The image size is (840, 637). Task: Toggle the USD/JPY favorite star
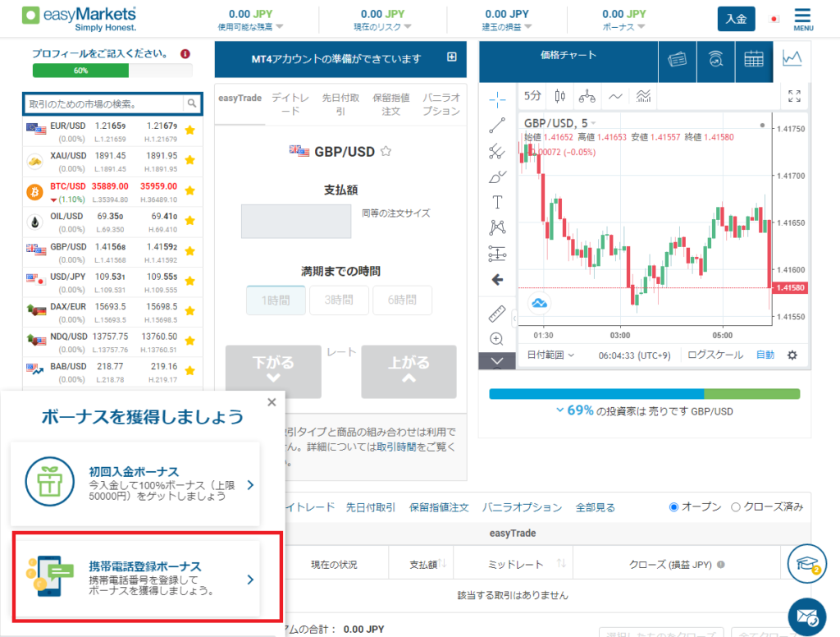pos(189,281)
